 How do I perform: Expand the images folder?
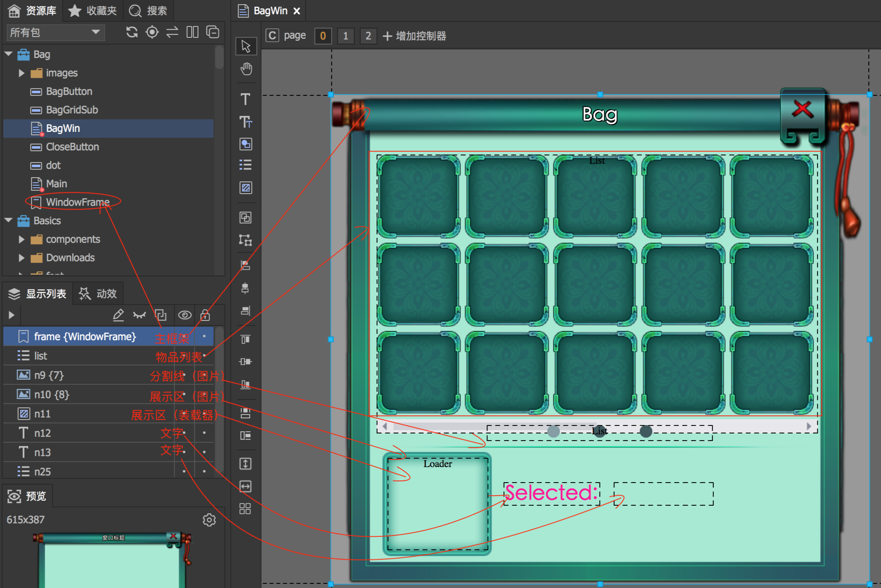21,73
